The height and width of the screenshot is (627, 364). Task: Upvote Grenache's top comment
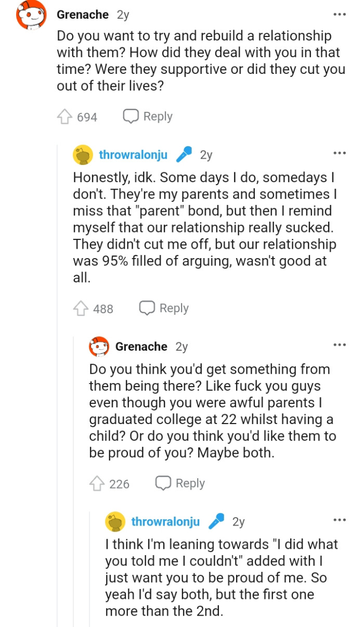pos(66,116)
